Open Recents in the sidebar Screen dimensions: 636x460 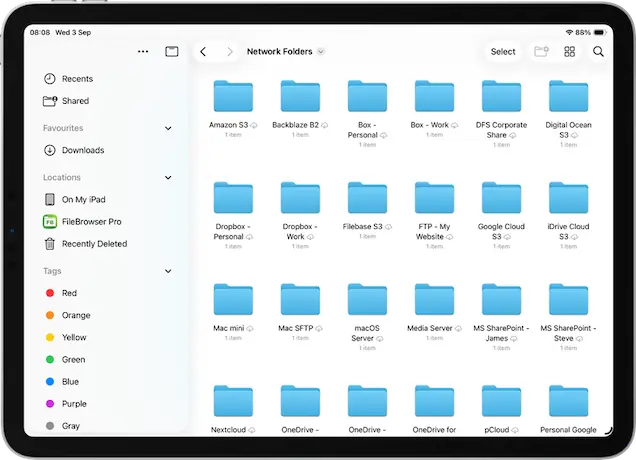(x=77, y=79)
